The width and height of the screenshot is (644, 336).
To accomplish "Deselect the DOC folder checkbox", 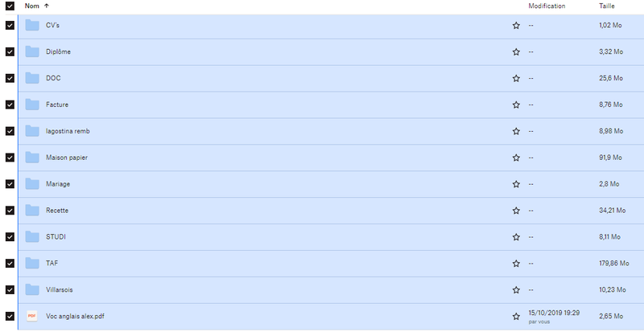I will (10, 79).
